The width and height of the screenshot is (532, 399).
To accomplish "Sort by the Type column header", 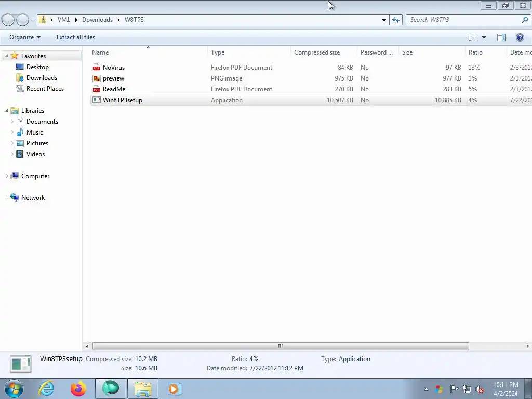I will coord(249,52).
